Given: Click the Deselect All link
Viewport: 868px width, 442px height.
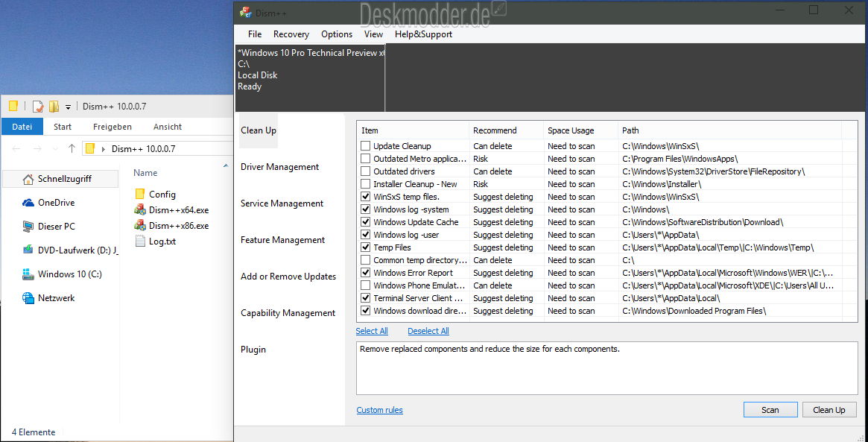Looking at the screenshot, I should click(428, 331).
